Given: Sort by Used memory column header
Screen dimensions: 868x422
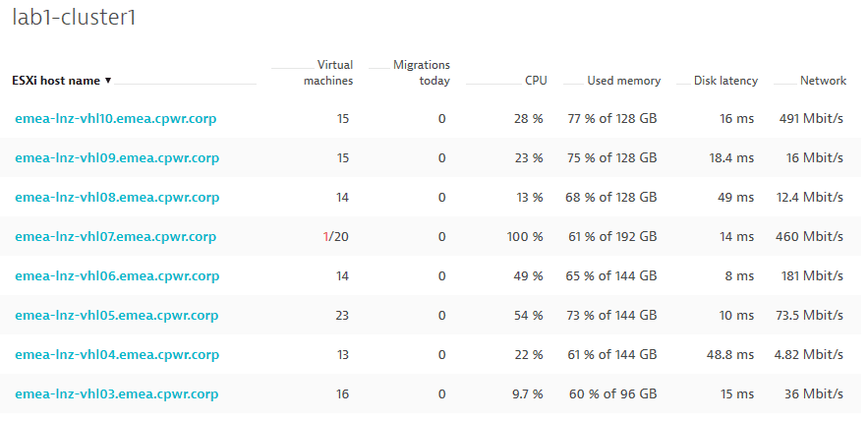Looking at the screenshot, I should 624,81.
